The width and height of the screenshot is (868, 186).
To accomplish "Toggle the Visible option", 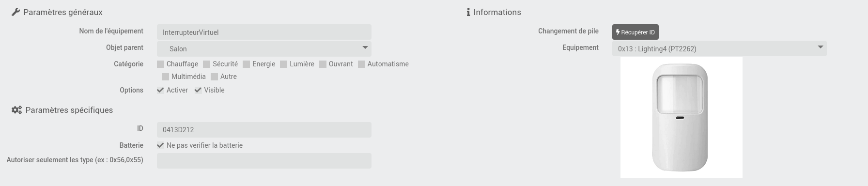I will 198,90.
